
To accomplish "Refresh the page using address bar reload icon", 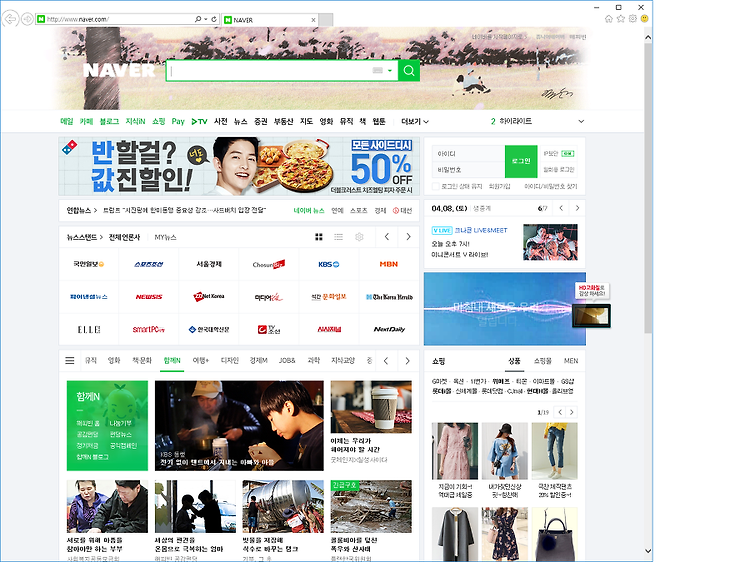I will pos(214,19).
